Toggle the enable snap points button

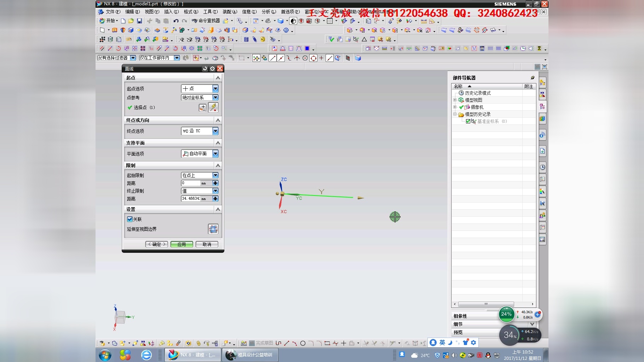click(x=256, y=58)
